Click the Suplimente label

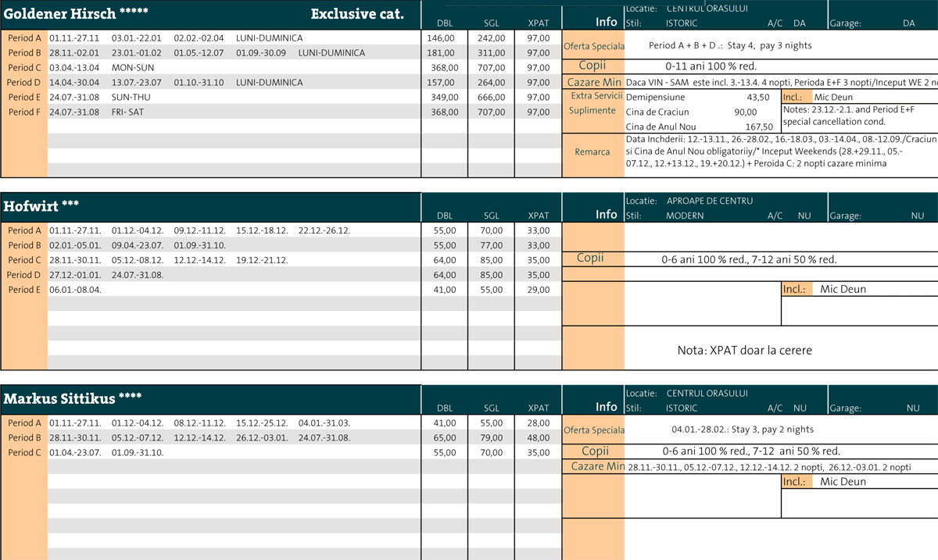pos(592,111)
